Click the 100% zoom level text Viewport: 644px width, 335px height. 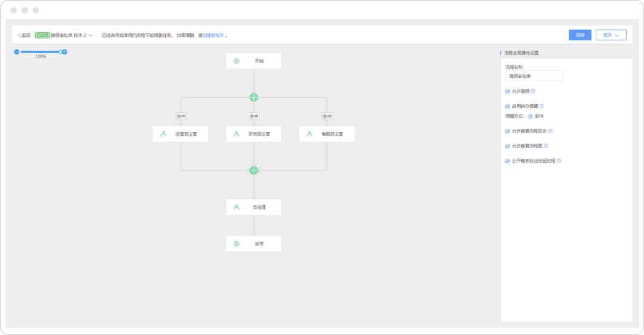[x=41, y=57]
